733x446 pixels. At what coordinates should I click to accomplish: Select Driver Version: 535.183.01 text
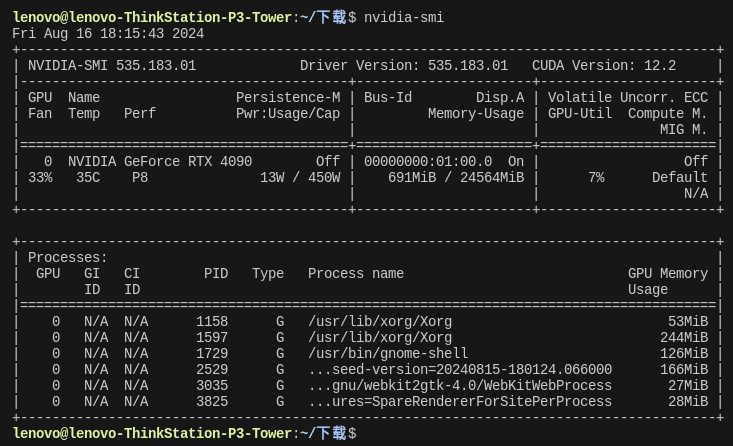[x=404, y=65]
